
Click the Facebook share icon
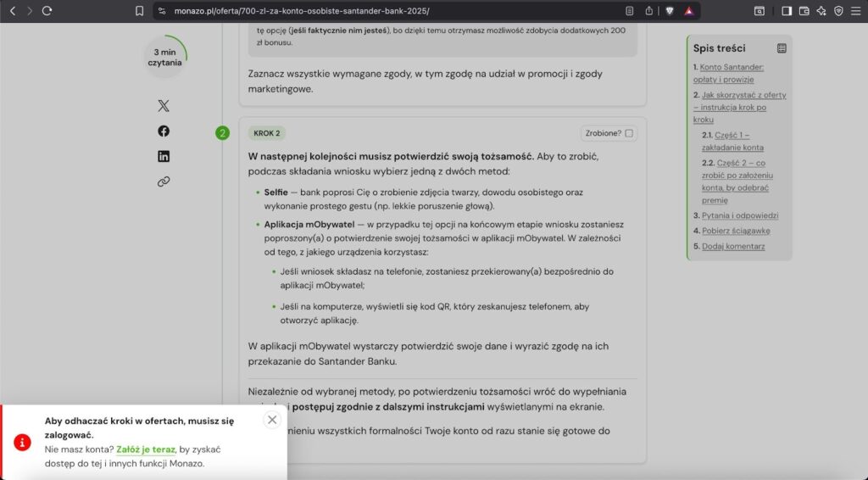tap(164, 131)
